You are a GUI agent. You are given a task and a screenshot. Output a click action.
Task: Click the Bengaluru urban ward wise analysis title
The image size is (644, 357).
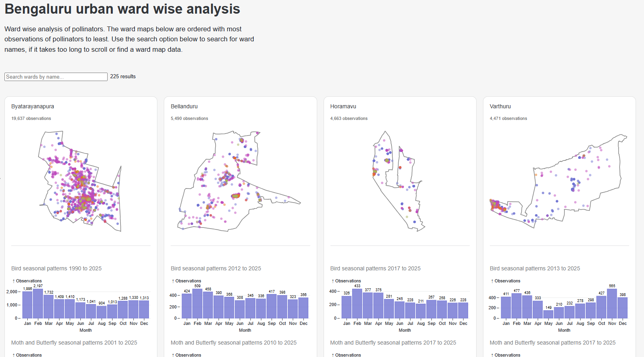click(x=122, y=9)
